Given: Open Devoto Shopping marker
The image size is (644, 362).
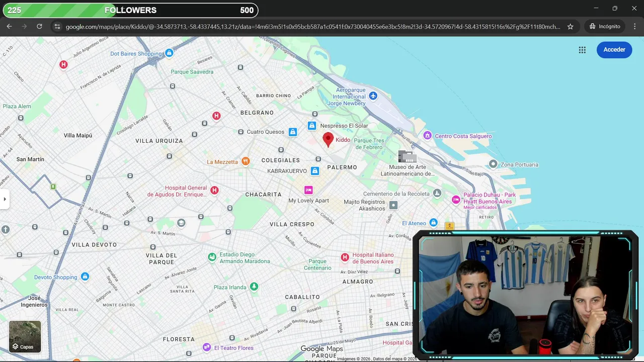Looking at the screenshot, I should point(85,277).
